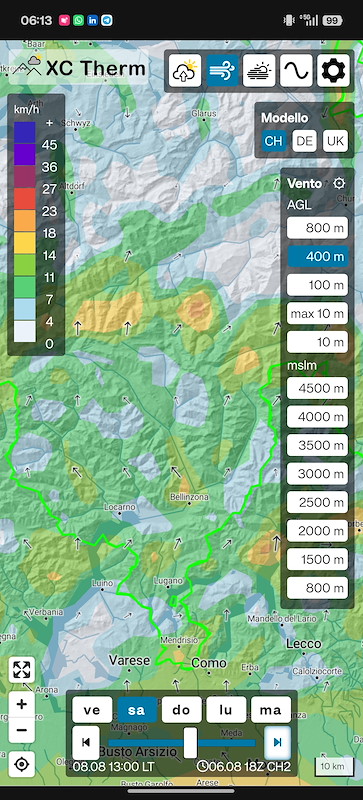Choose 4000 m mslm wind level
363x800 pixels.
(317, 416)
